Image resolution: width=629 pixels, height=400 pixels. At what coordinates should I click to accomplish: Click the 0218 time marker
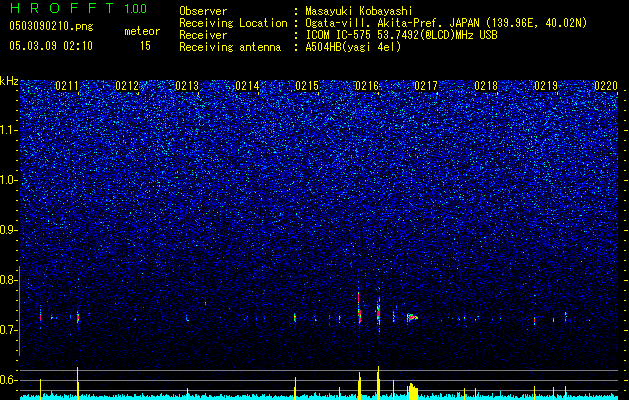(x=486, y=86)
